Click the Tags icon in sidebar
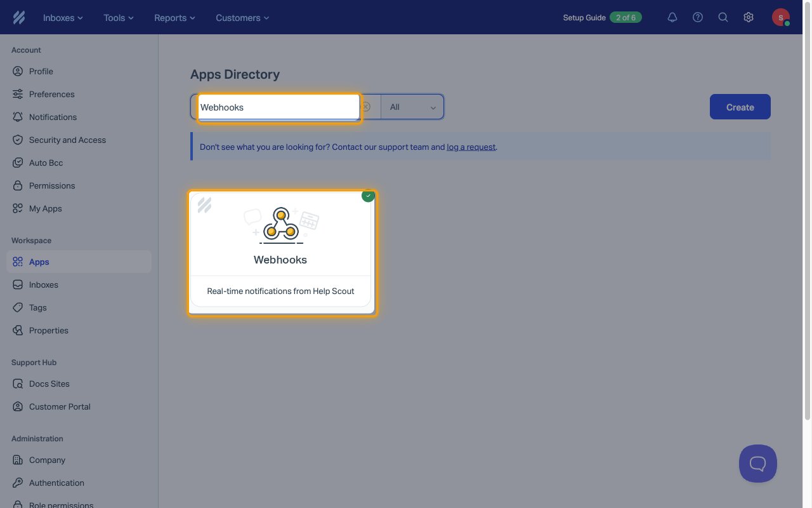This screenshot has height=508, width=812. (18, 307)
